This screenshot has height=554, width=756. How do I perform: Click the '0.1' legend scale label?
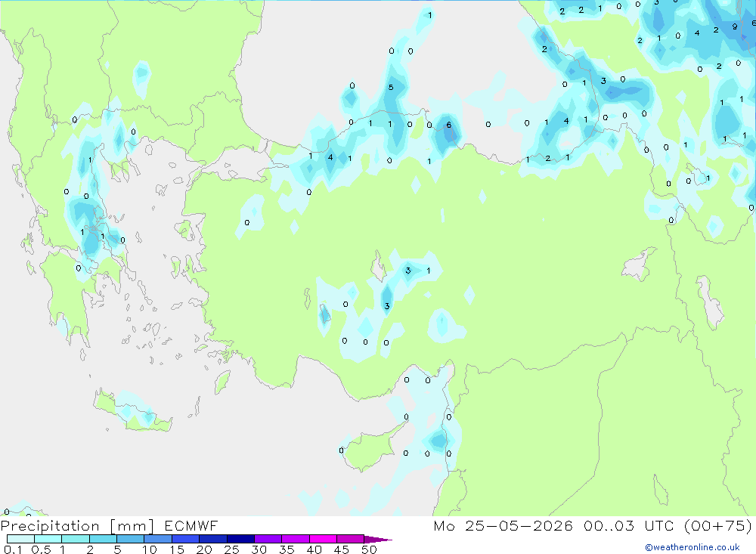click(x=13, y=549)
